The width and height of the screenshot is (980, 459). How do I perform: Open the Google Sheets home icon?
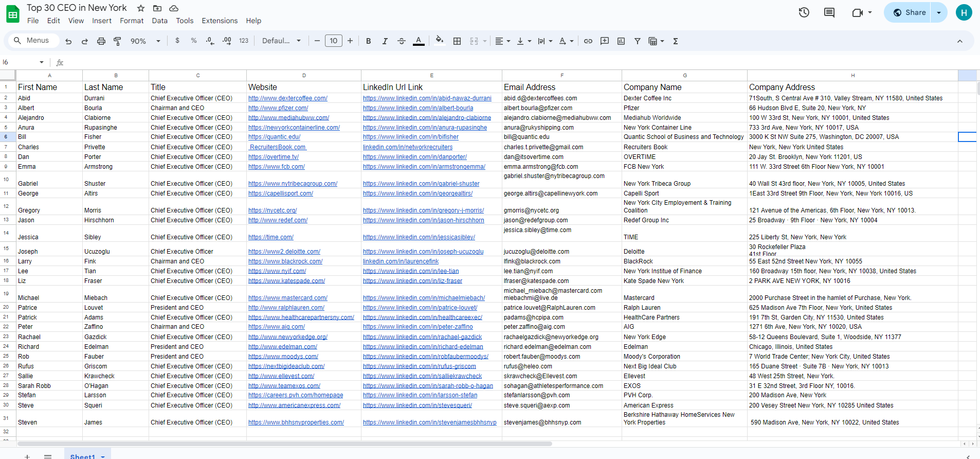point(13,14)
